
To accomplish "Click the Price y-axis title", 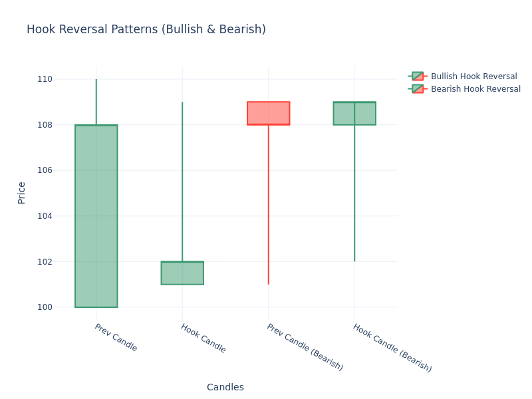I will (x=21, y=192).
